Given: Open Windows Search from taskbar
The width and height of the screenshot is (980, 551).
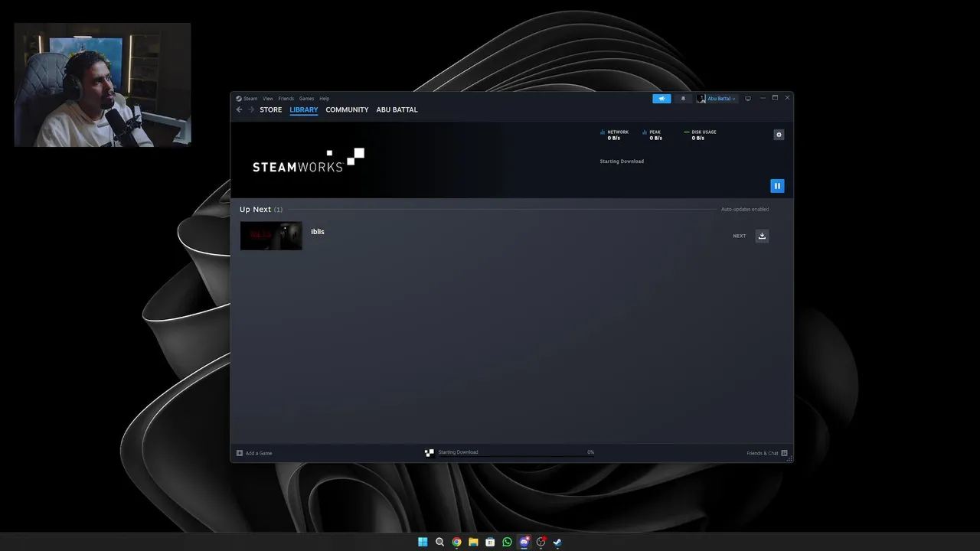Looking at the screenshot, I should (439, 542).
